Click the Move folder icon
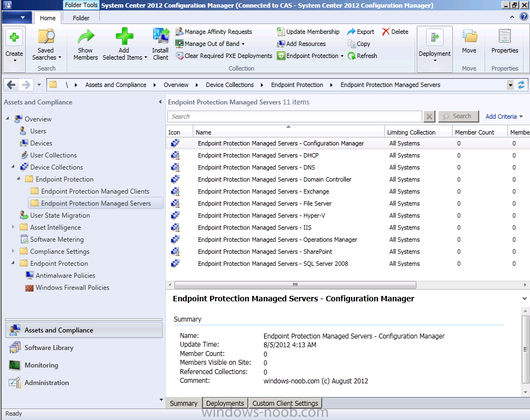530x420 pixels. (469, 37)
